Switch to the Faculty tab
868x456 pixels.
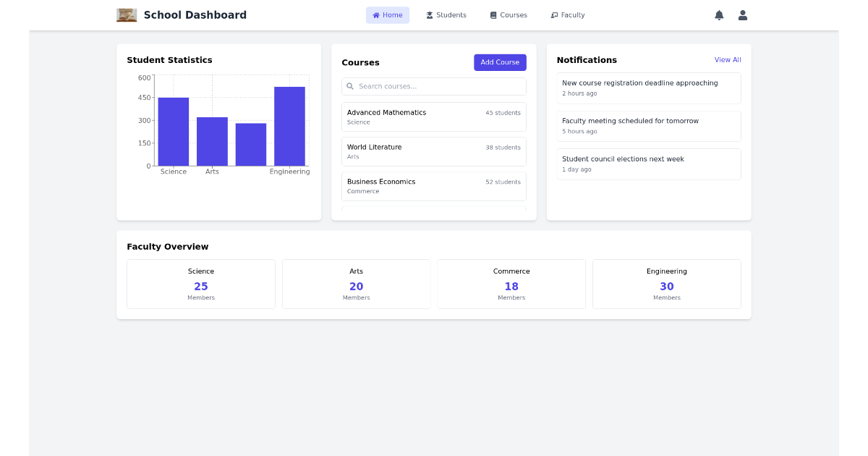point(567,14)
